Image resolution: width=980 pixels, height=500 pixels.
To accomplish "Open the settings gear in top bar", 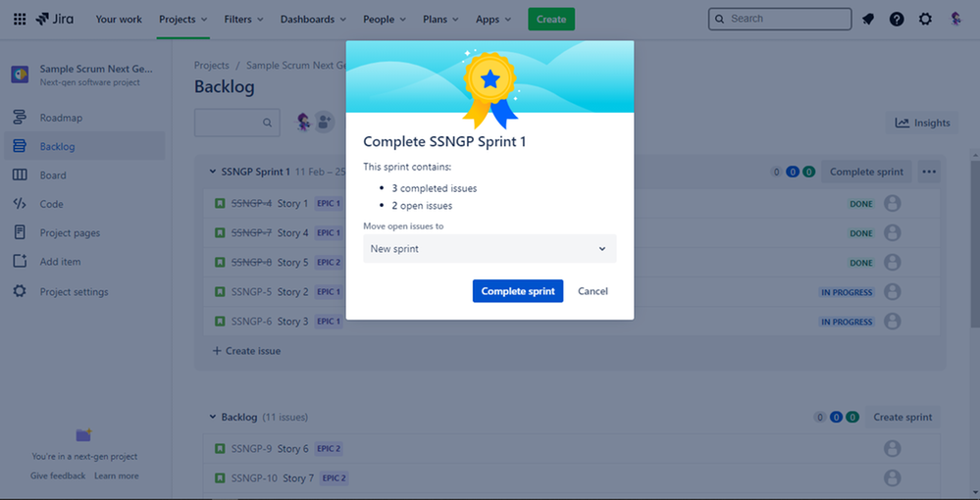I will click(x=925, y=20).
